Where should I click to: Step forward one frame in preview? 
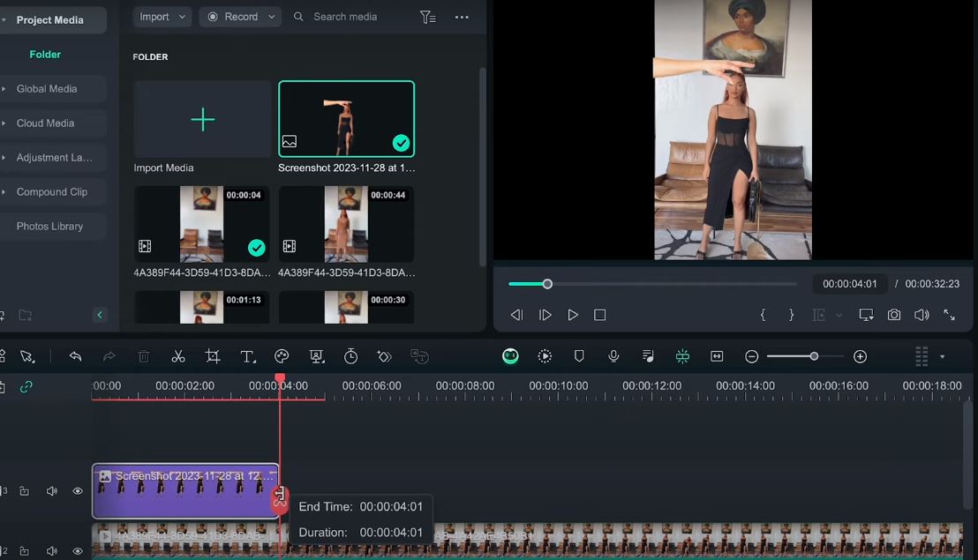(x=545, y=315)
